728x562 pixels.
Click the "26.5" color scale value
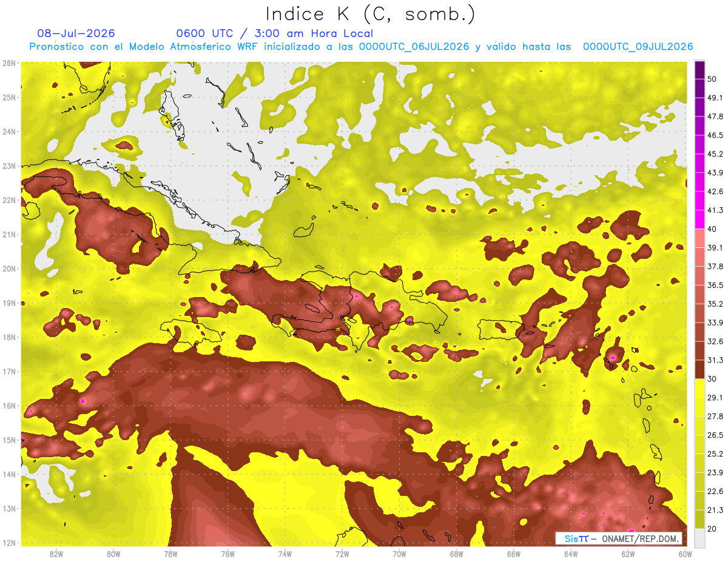click(715, 435)
